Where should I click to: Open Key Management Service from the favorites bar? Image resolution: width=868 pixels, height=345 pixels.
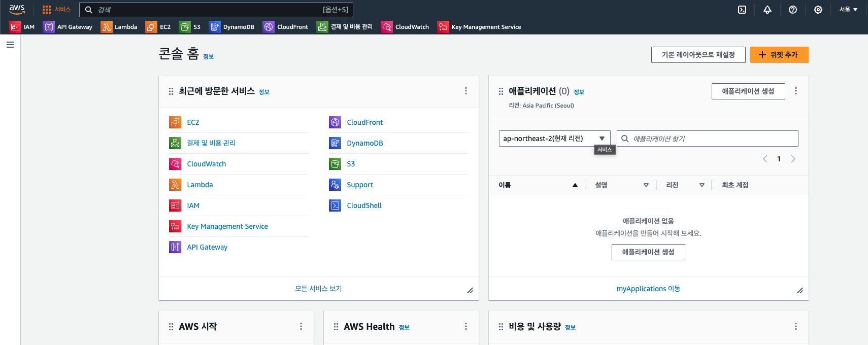(x=480, y=27)
